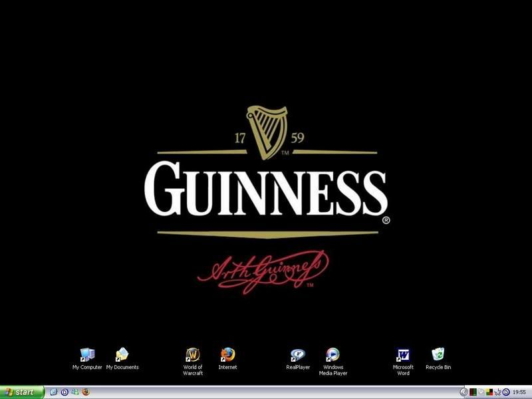Select the World of Warcraft shortcut
Viewport: 532px width, 399px height.
pyautogui.click(x=193, y=362)
